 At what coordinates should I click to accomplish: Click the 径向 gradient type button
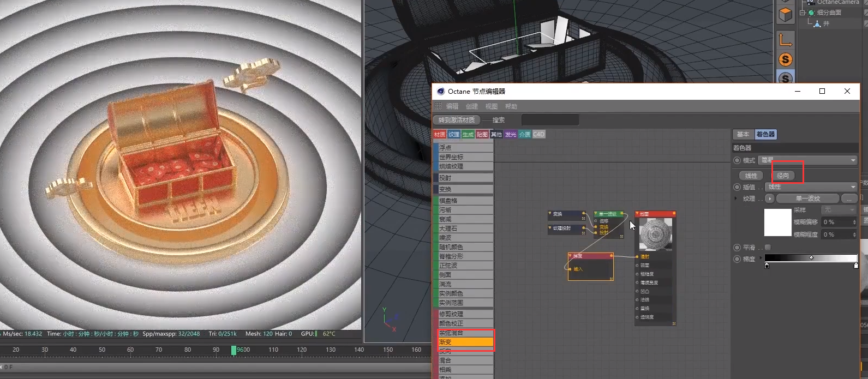pyautogui.click(x=783, y=176)
